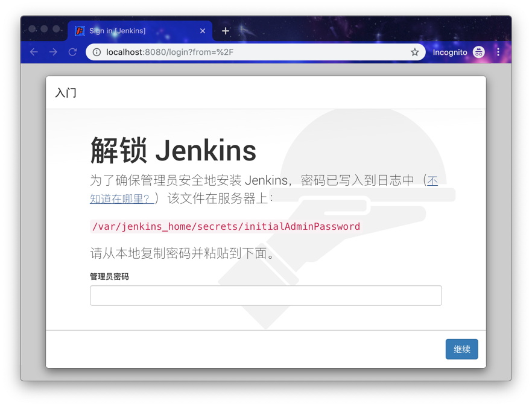This screenshot has height=406, width=532.
Task: Close the 'Sign in [Jenkins]' tab
Action: (x=203, y=30)
